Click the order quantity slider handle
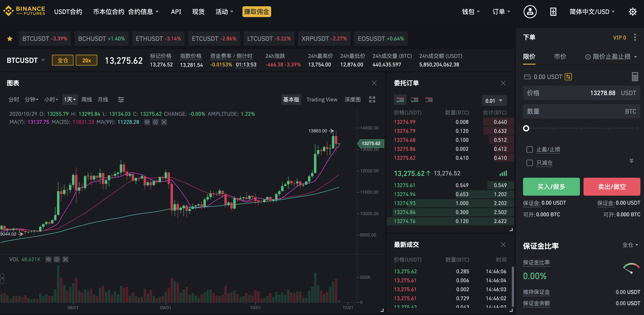 (x=526, y=129)
